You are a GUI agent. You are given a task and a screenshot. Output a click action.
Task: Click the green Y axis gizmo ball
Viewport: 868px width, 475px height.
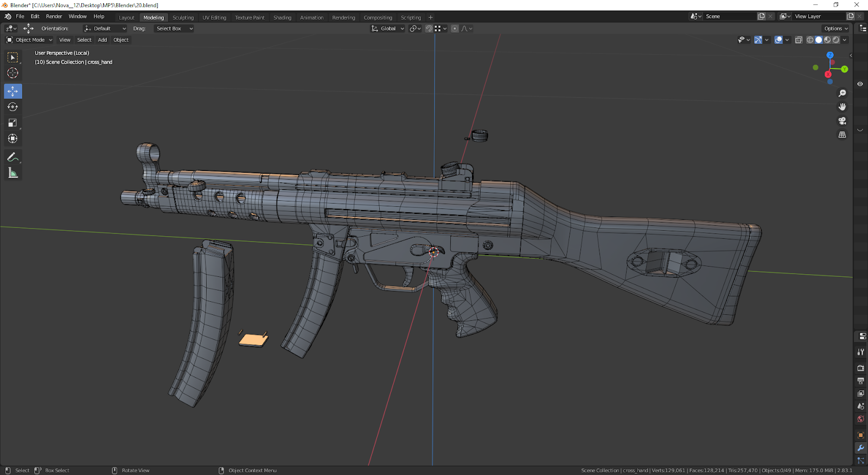(x=844, y=69)
